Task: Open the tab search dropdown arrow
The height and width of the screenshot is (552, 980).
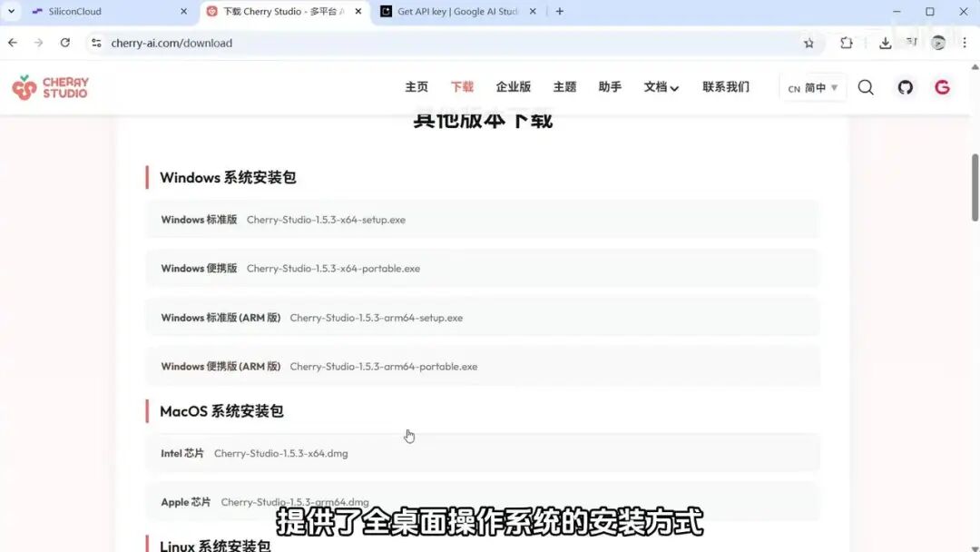Action: 11,11
